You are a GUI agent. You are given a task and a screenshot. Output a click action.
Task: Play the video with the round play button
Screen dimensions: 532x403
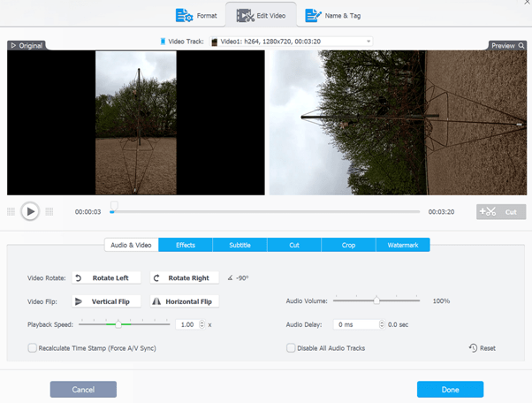coord(30,211)
